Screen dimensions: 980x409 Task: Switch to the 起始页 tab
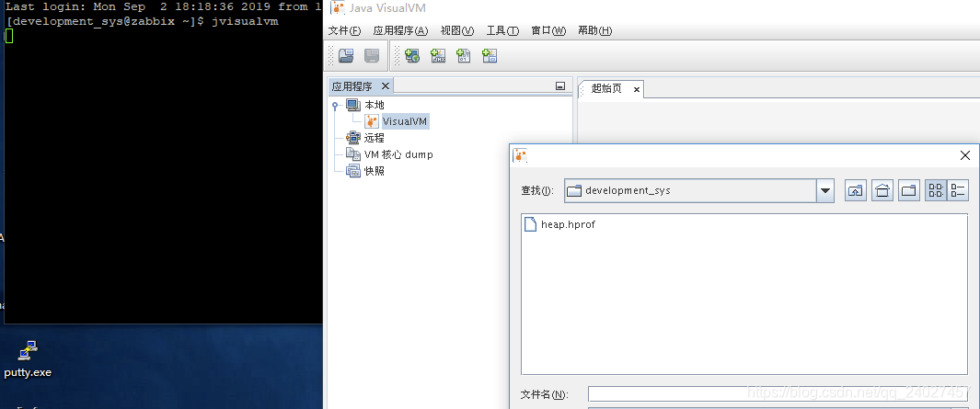(606, 88)
